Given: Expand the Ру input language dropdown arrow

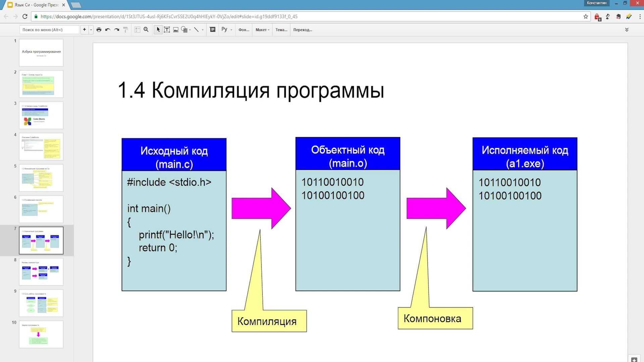Looking at the screenshot, I should 231,30.
